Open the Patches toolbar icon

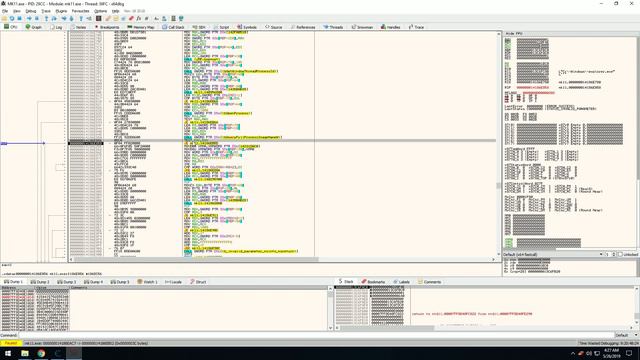point(108,18)
